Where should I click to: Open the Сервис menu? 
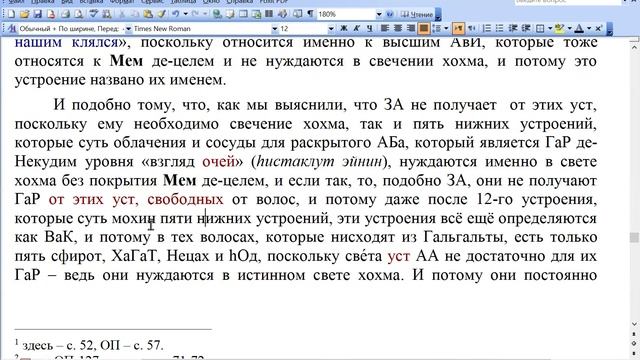pyautogui.click(x=152, y=2)
